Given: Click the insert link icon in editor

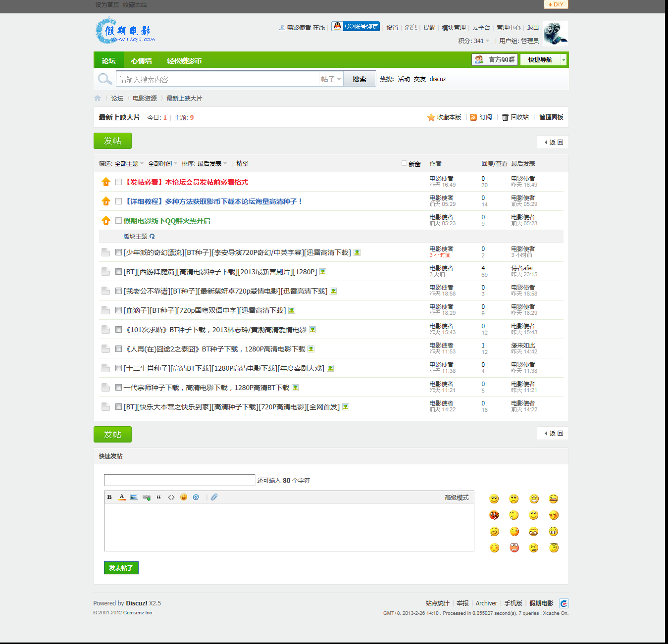Looking at the screenshot, I should coord(147,497).
